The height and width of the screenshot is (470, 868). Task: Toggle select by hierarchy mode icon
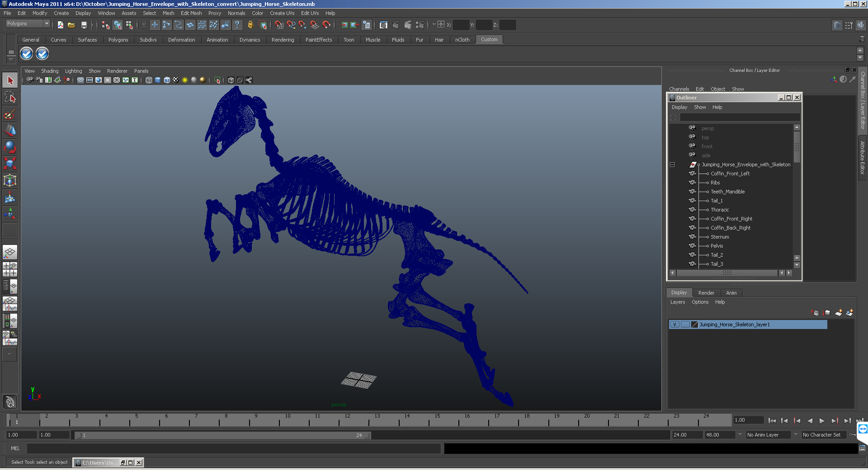(105, 25)
